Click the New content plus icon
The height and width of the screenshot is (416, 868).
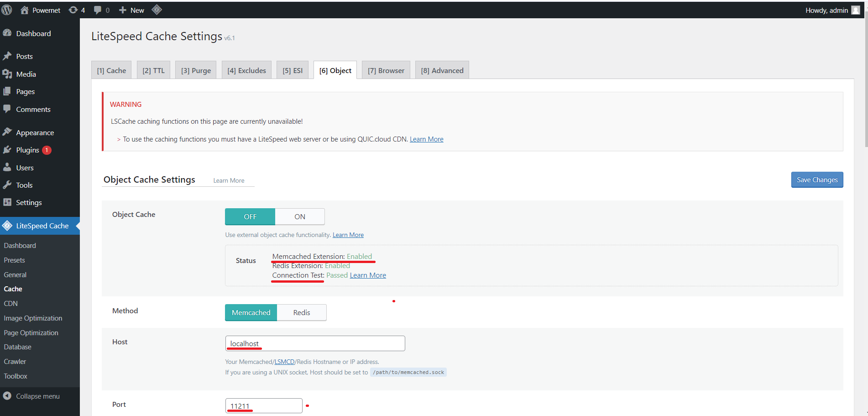coord(122,10)
